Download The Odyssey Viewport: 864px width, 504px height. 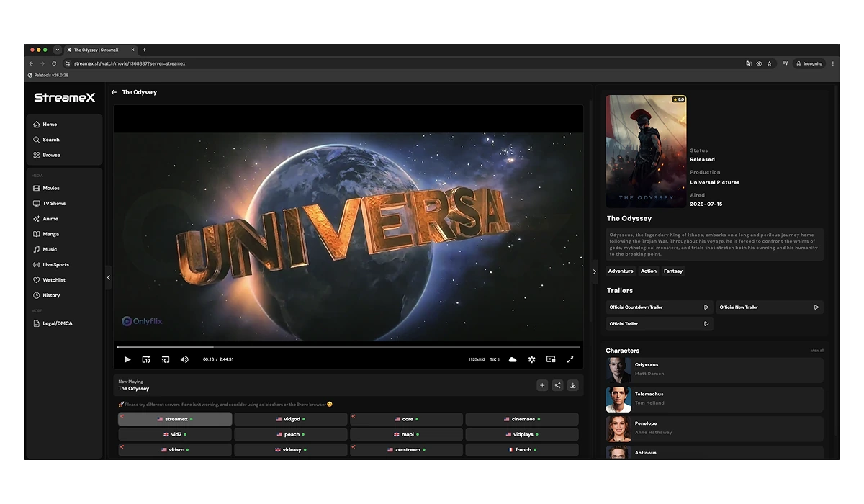pyautogui.click(x=573, y=385)
